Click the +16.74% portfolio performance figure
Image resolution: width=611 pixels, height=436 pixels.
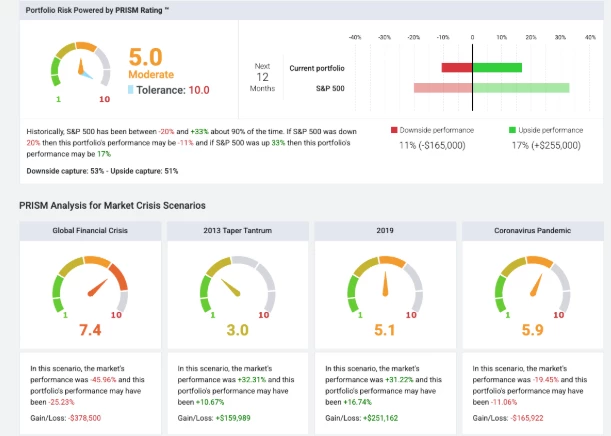[x=357, y=402]
